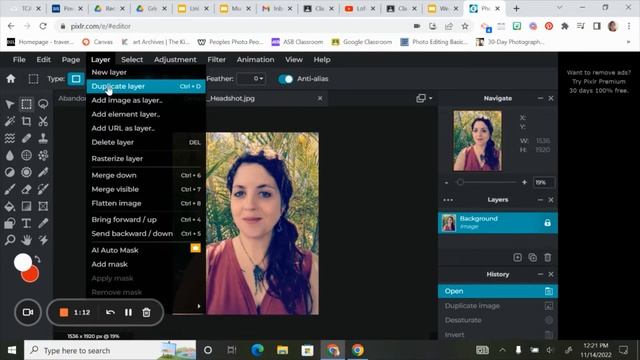Close the Headshot.jpg document tab
640x360 pixels.
[320, 98]
